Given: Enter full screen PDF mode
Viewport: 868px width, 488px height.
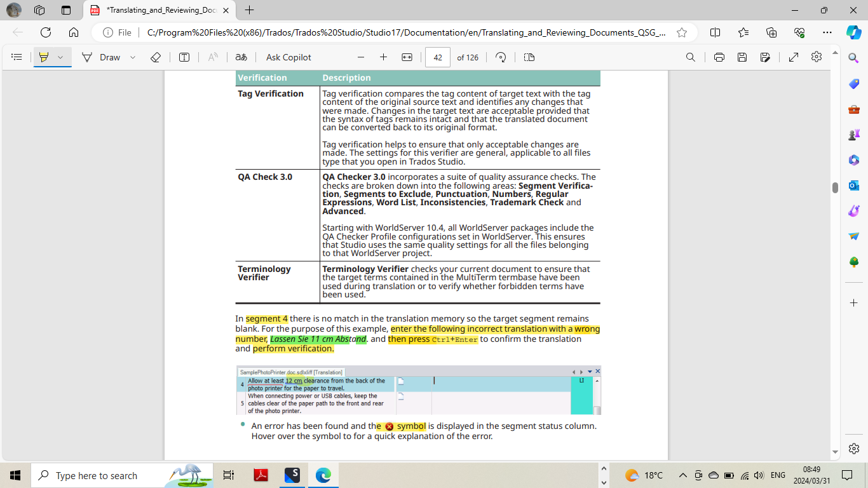Looking at the screenshot, I should coord(794,57).
